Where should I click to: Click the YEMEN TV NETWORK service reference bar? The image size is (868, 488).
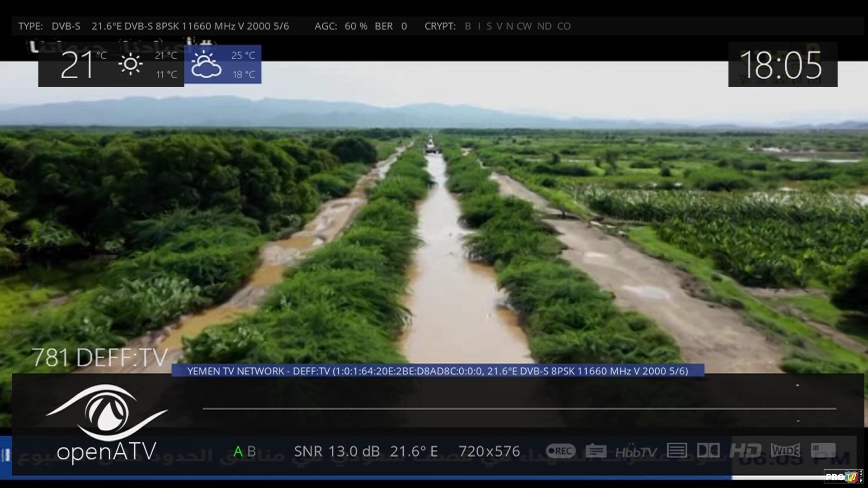pyautogui.click(x=437, y=371)
